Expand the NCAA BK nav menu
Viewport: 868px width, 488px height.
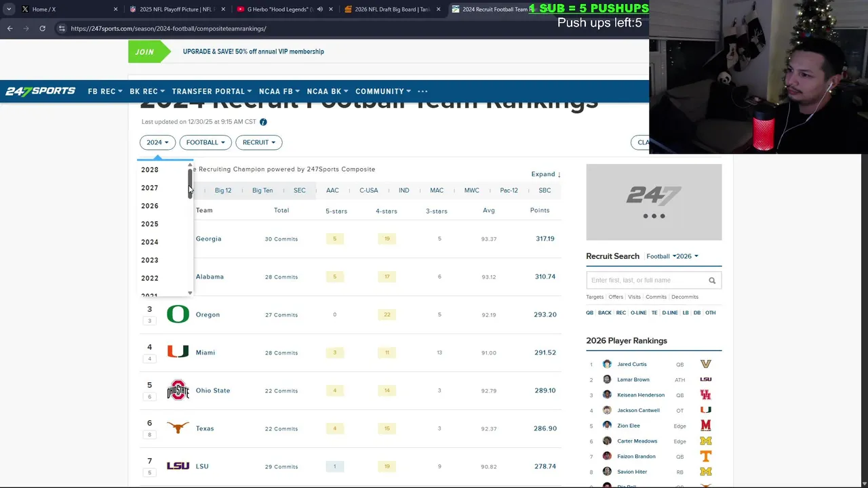tap(328, 91)
